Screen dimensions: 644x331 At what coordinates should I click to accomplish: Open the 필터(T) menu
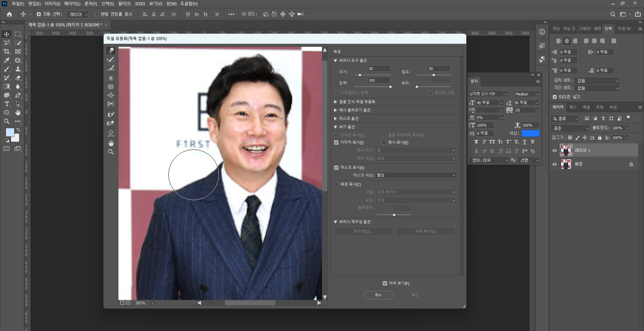tap(124, 4)
